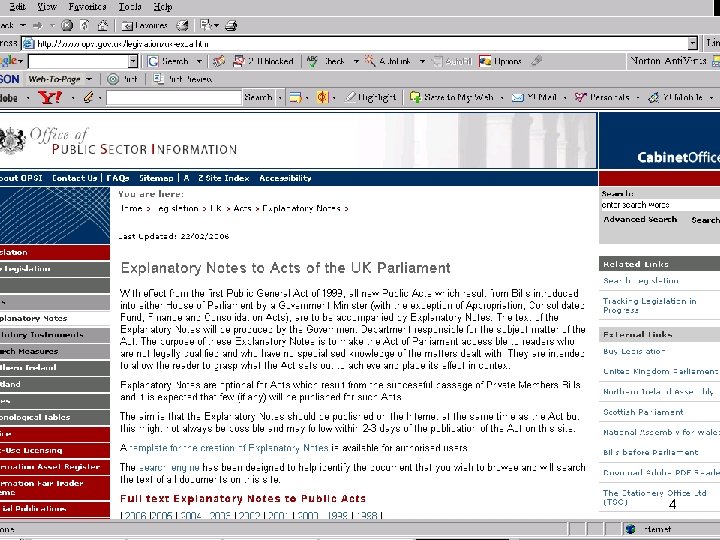Click the Refresh page icon
Screen dimensions: 720x540
click(x=85, y=25)
